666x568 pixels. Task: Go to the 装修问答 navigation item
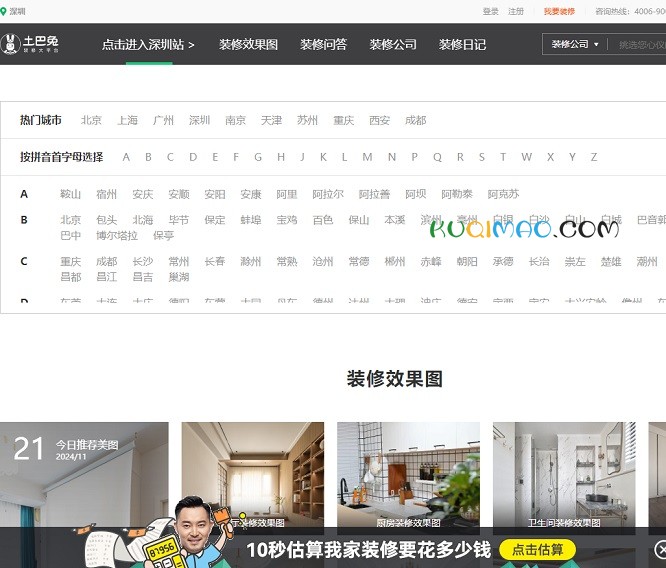pos(323,45)
